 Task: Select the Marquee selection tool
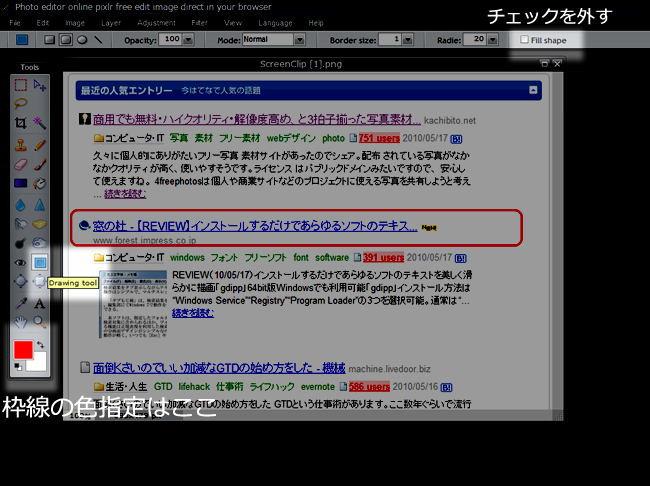[x=21, y=85]
